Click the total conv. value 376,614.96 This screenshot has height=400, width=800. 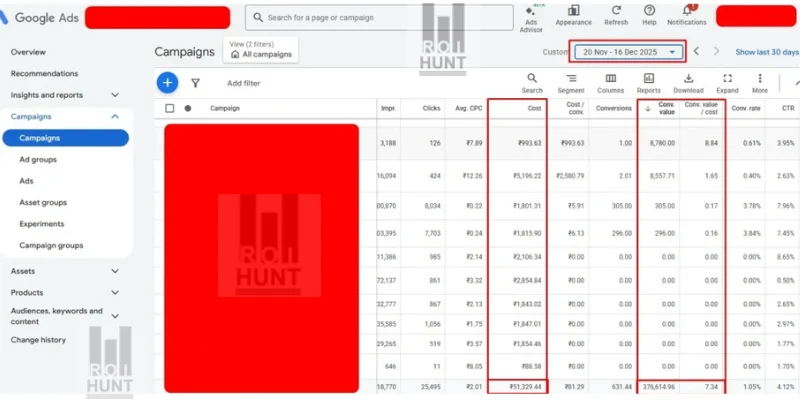[x=658, y=386]
